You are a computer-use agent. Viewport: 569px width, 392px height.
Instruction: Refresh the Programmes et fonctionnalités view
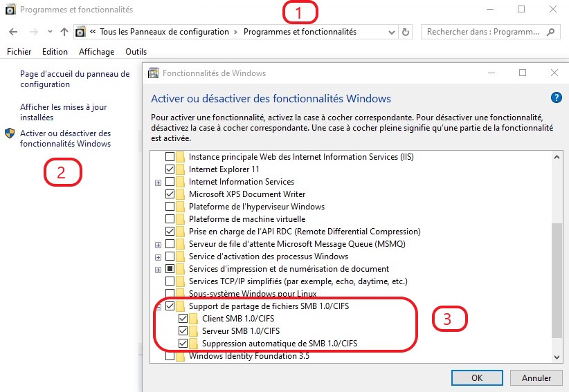pyautogui.click(x=406, y=32)
